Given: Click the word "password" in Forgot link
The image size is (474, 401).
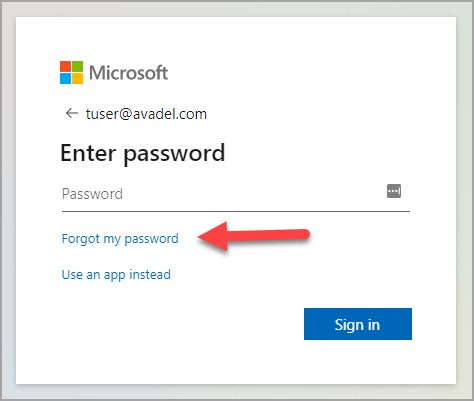Looking at the screenshot, I should (151, 239).
